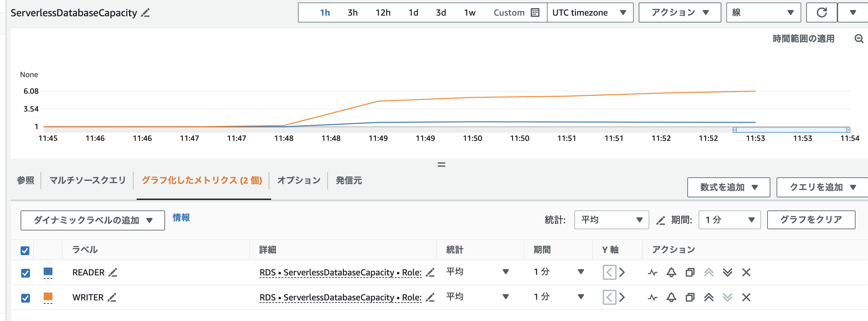Duplicate the WRITER metric using copy icon
868x321 pixels.
coord(690,297)
